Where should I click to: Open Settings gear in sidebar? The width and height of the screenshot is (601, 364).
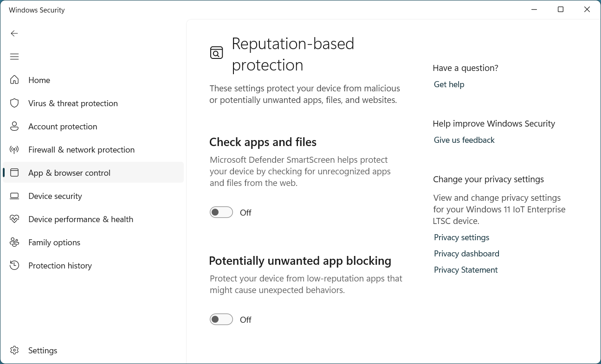(14, 350)
